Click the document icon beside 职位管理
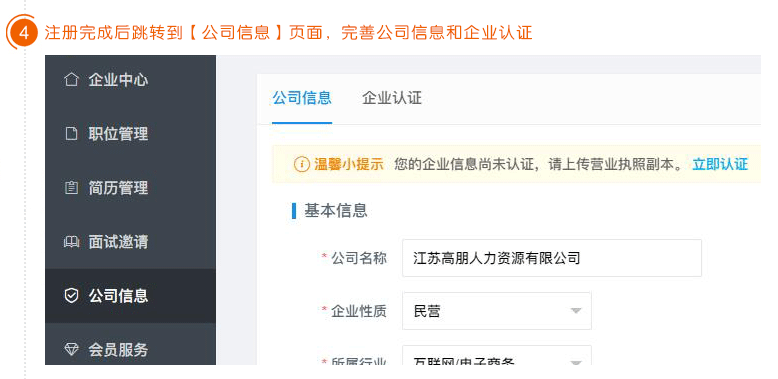This screenshot has height=379, width=778. (x=71, y=134)
